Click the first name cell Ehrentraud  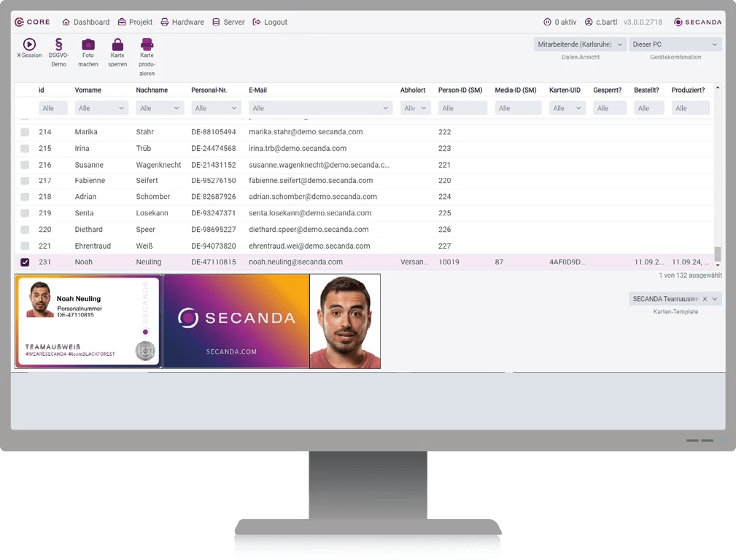[93, 246]
